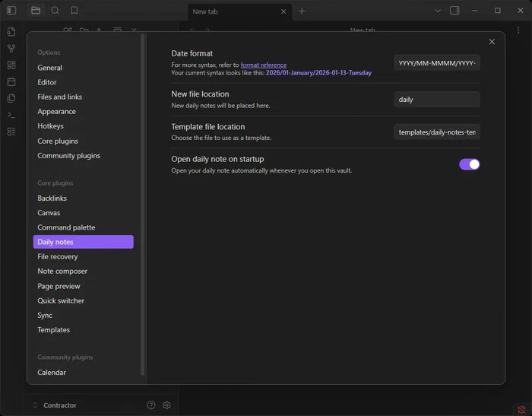Click the quick switcher ribbon icon
Image resolution: width=532 pixels, height=416 pixels.
(11, 32)
